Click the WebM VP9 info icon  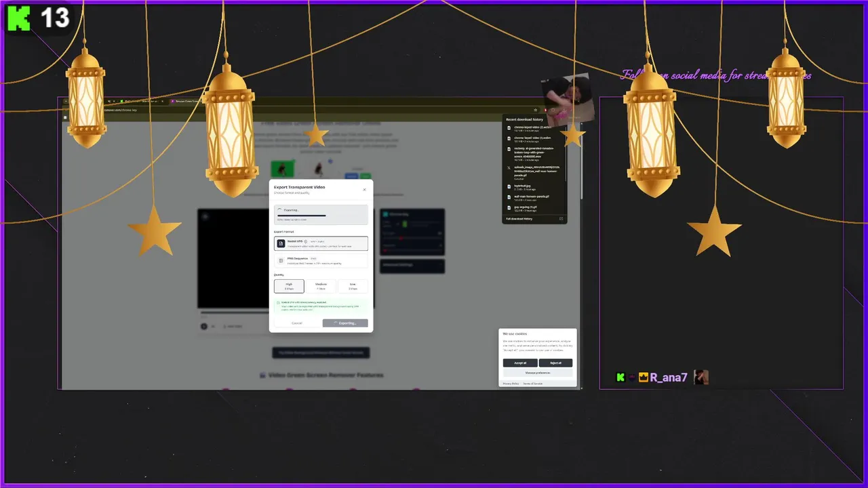click(x=306, y=241)
